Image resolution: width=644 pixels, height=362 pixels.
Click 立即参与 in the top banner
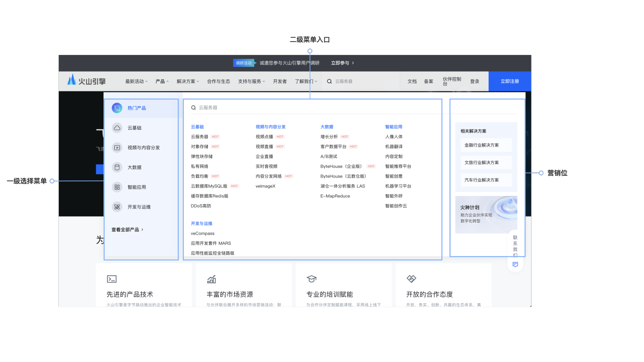(x=343, y=63)
